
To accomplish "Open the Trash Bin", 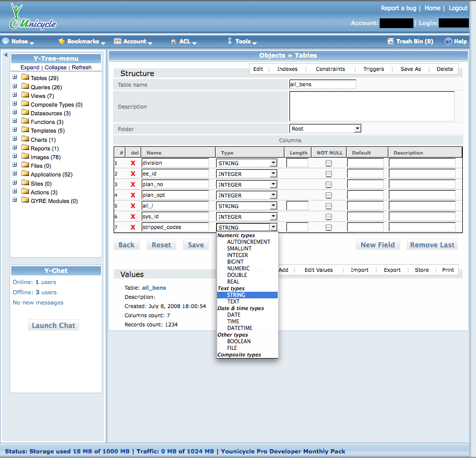I will pos(410,41).
